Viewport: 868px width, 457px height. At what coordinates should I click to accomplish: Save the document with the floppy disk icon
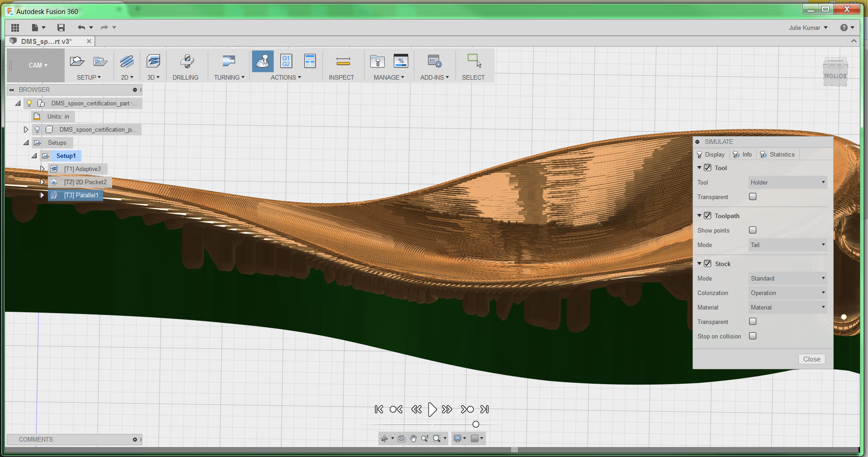[x=61, y=28]
